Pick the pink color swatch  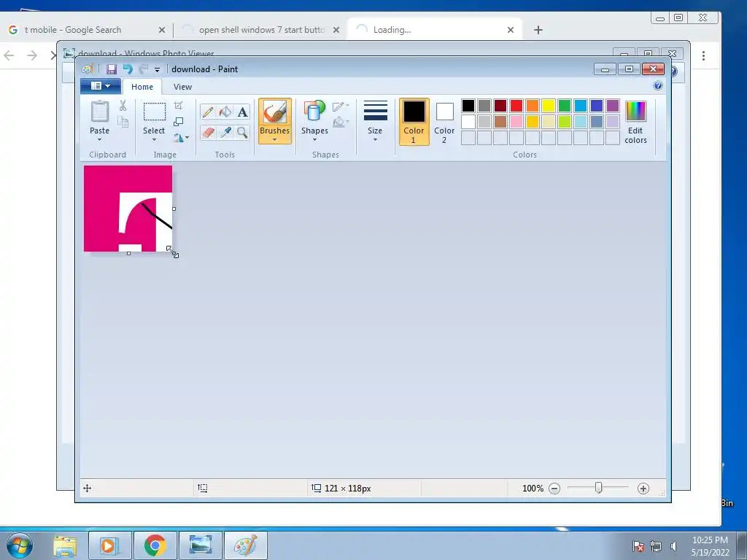516,122
